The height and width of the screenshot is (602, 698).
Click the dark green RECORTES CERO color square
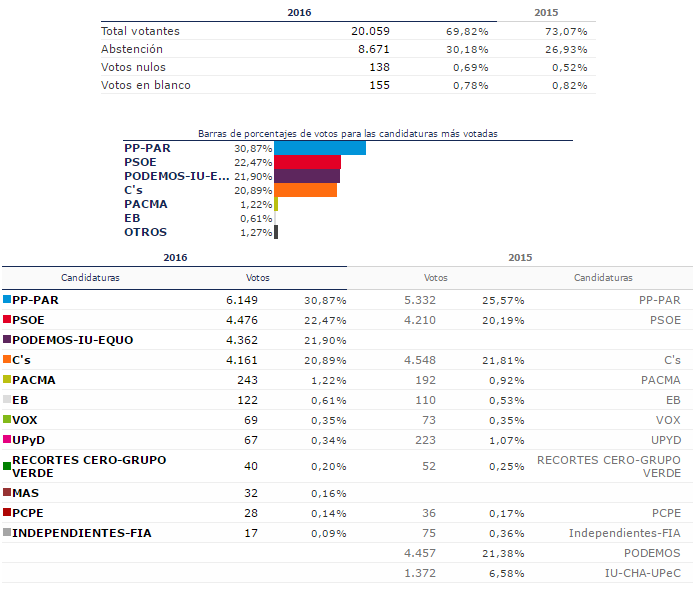[x=7, y=466]
